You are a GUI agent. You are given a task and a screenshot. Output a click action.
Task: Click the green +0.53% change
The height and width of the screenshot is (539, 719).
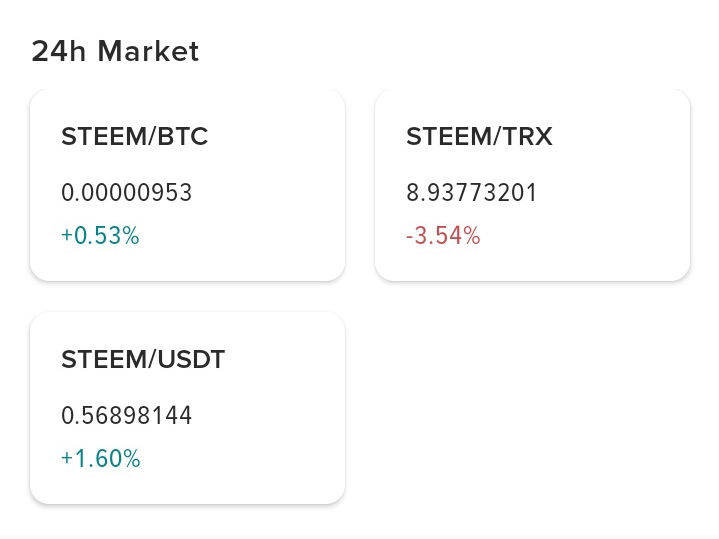(x=100, y=236)
